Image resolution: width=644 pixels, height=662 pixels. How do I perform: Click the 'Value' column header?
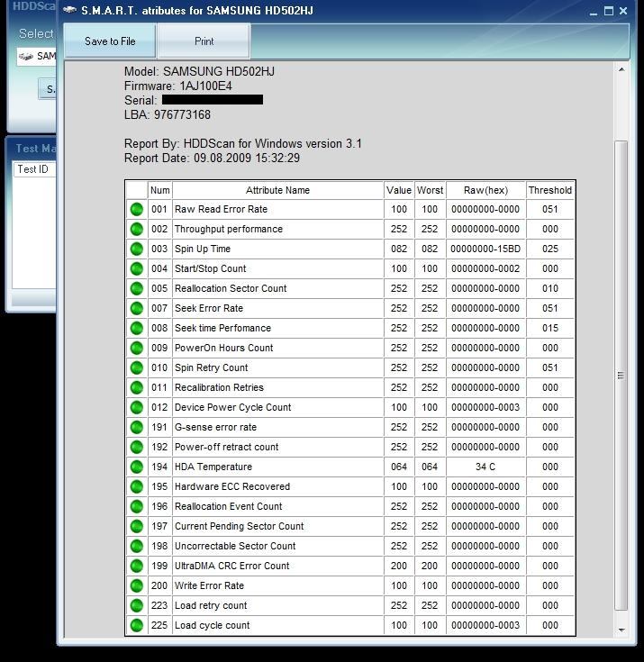point(399,190)
